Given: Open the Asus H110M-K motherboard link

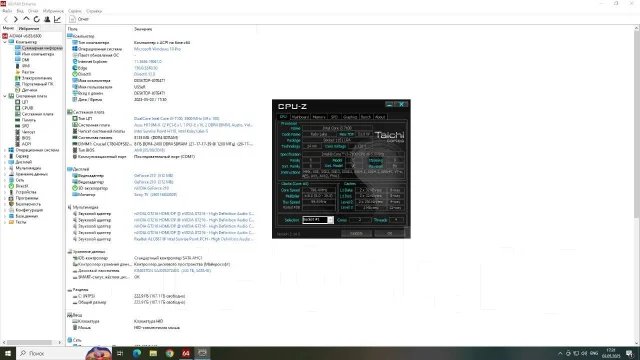Looking at the screenshot, I should (x=193, y=125).
